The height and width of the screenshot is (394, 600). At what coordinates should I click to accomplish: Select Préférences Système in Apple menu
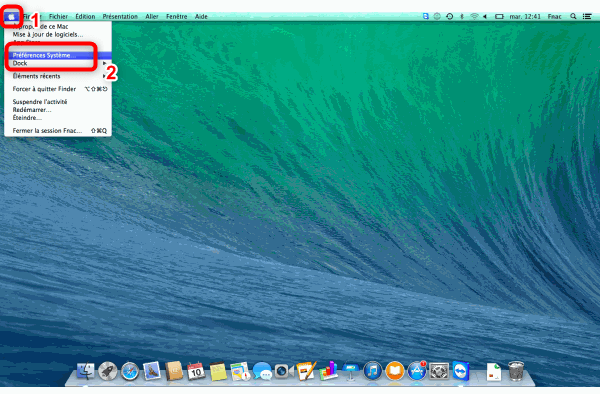pyautogui.click(x=58, y=55)
